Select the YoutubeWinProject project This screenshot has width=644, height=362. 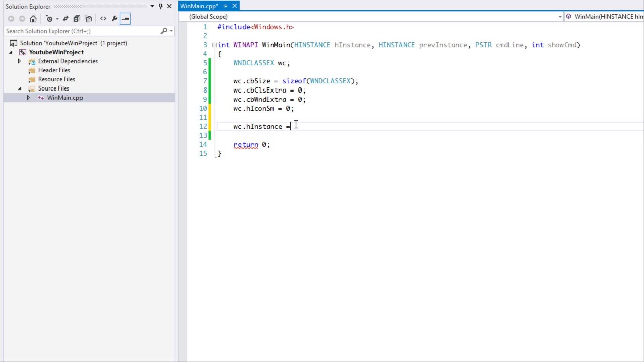tap(56, 52)
